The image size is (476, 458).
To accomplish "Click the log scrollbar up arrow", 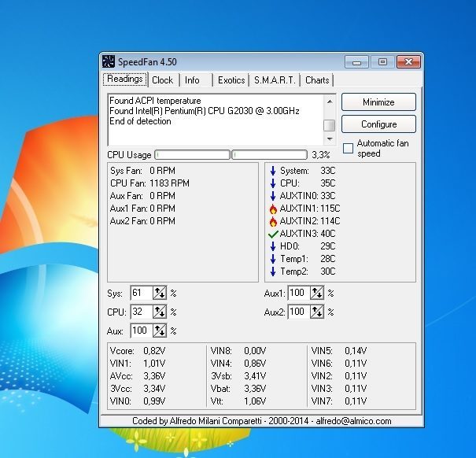I will [x=330, y=102].
